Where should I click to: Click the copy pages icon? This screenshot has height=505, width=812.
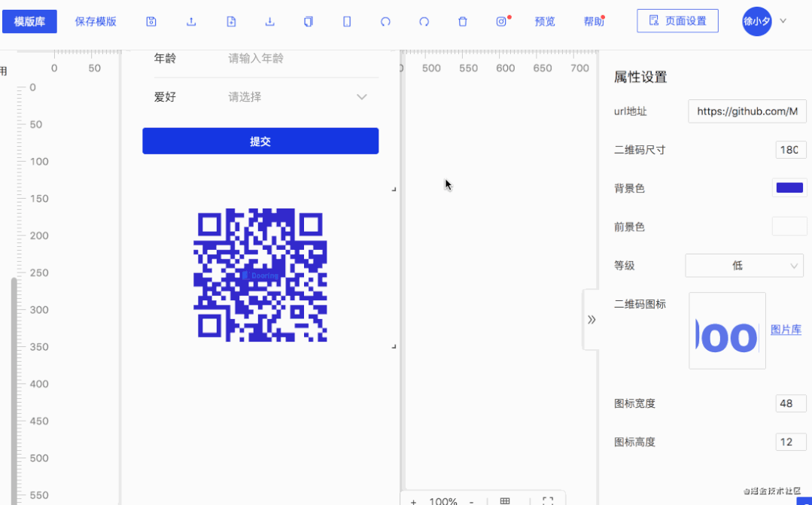pos(308,21)
